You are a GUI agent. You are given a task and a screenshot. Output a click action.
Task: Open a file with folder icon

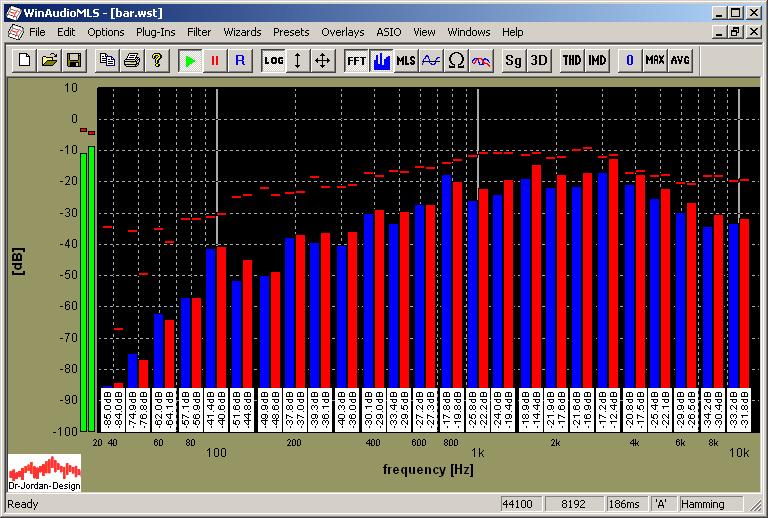point(50,60)
